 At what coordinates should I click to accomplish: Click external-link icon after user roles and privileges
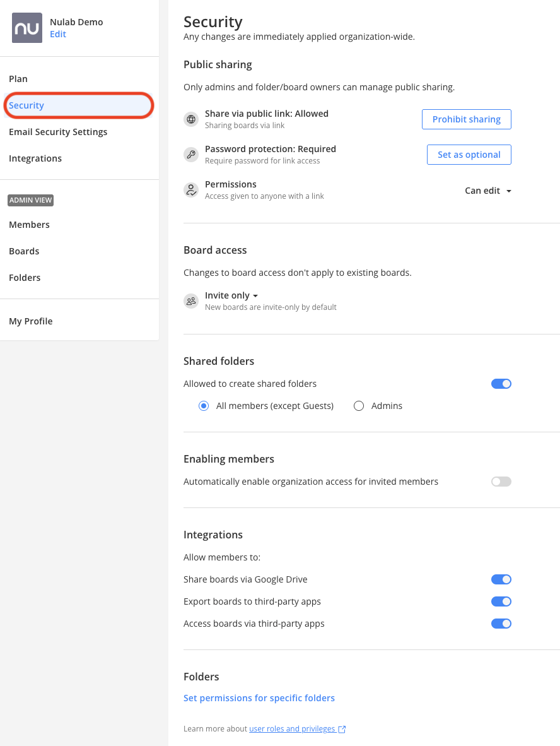(342, 729)
